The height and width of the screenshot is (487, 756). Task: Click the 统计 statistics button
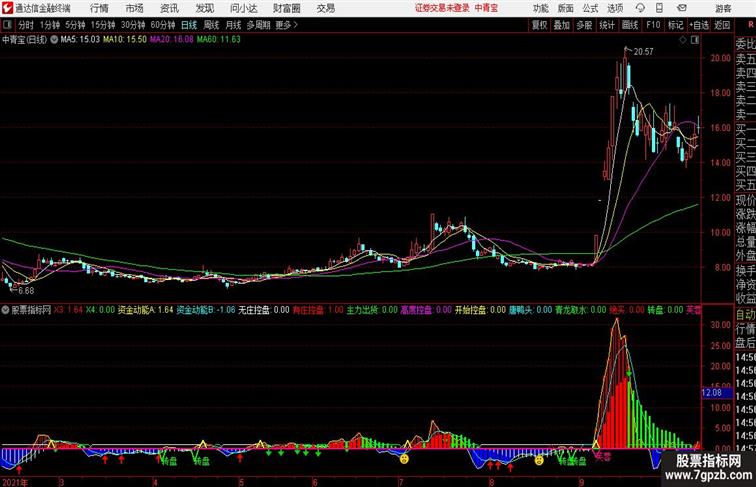607,25
